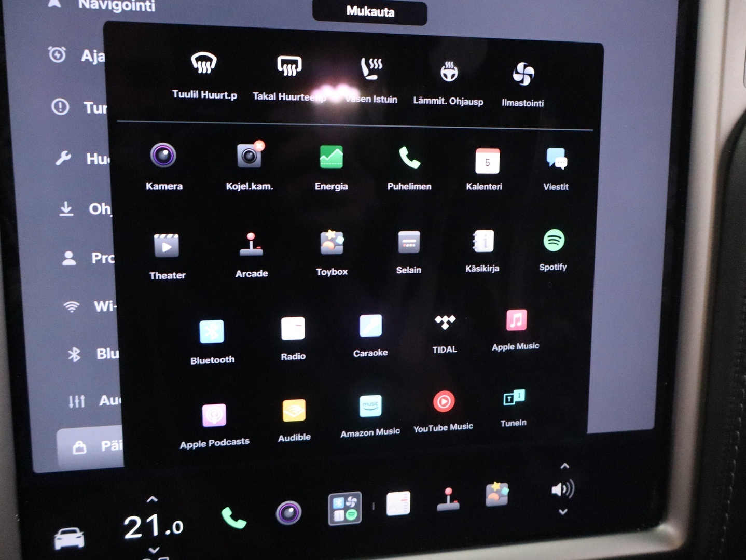Open Ilmastointi climate fan control
Viewport: 746px width, 560px height.
[x=522, y=85]
